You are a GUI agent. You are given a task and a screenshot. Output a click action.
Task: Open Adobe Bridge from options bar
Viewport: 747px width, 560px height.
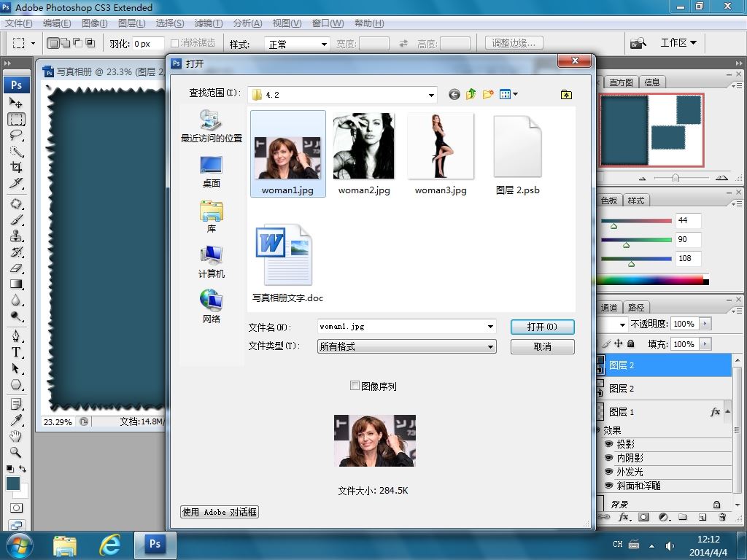click(638, 43)
